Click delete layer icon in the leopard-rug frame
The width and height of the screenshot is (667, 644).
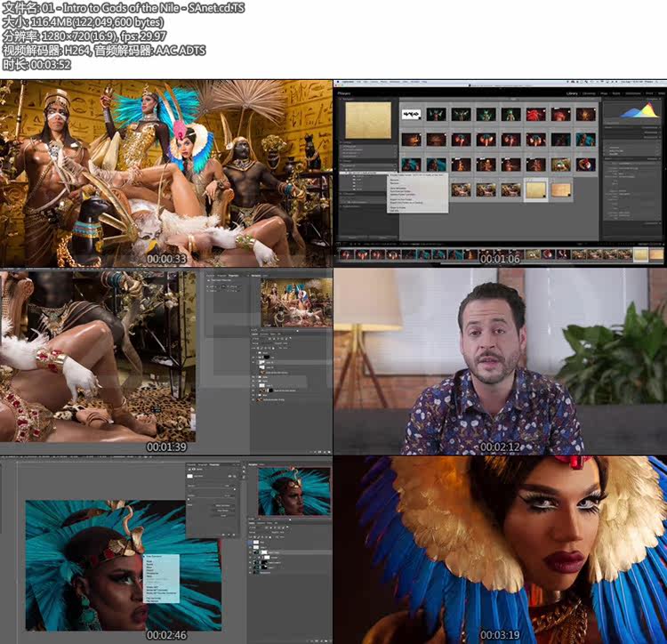(x=329, y=452)
